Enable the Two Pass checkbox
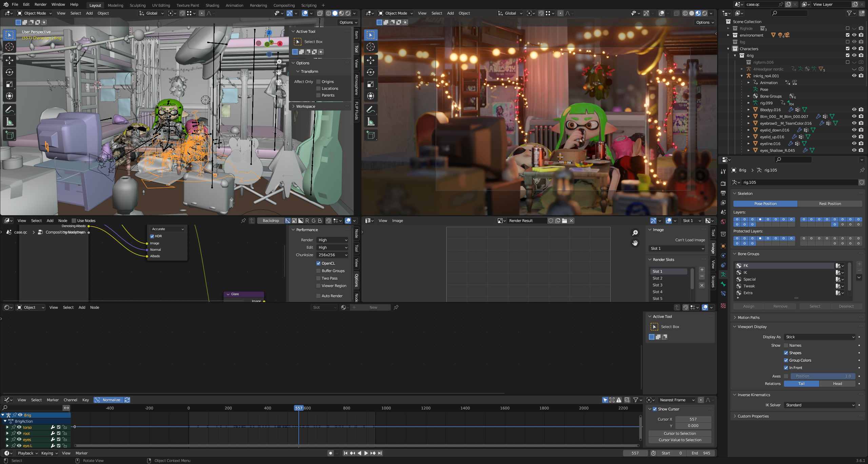868x464 pixels. tap(318, 278)
